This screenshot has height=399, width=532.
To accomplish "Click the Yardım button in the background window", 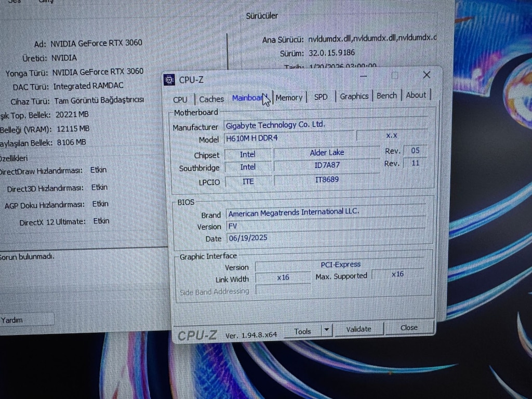I will pos(26,320).
